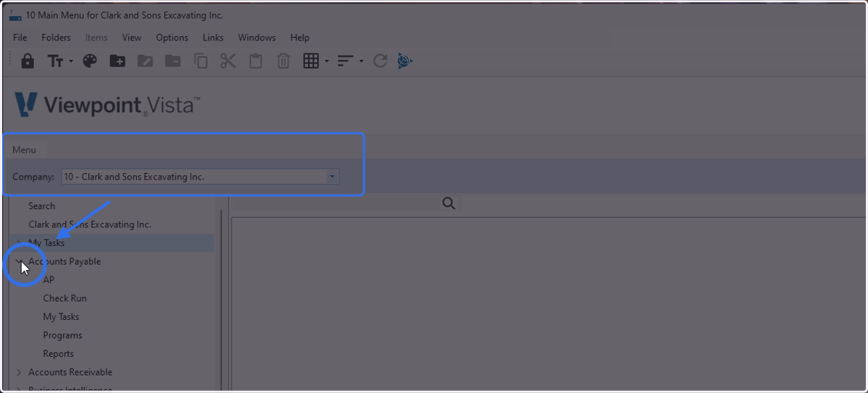Select Check Run under Accounts Payable

click(x=65, y=298)
